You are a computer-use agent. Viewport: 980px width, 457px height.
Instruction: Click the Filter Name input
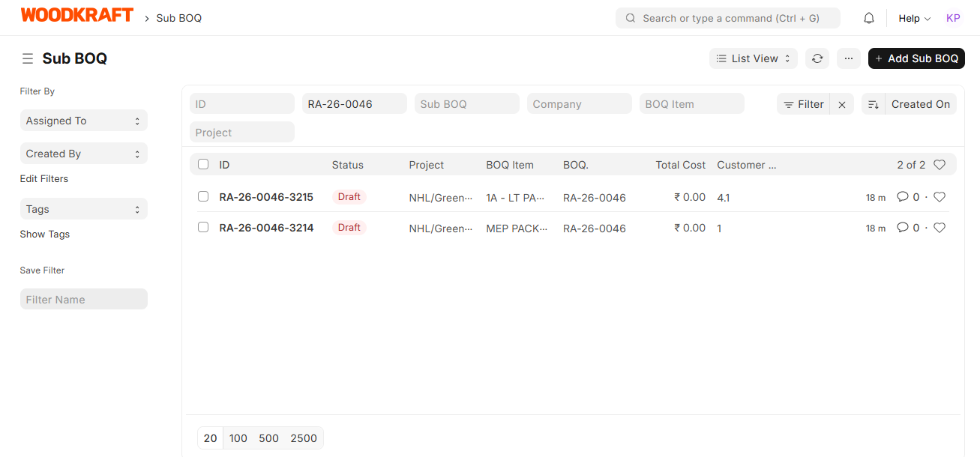point(84,300)
